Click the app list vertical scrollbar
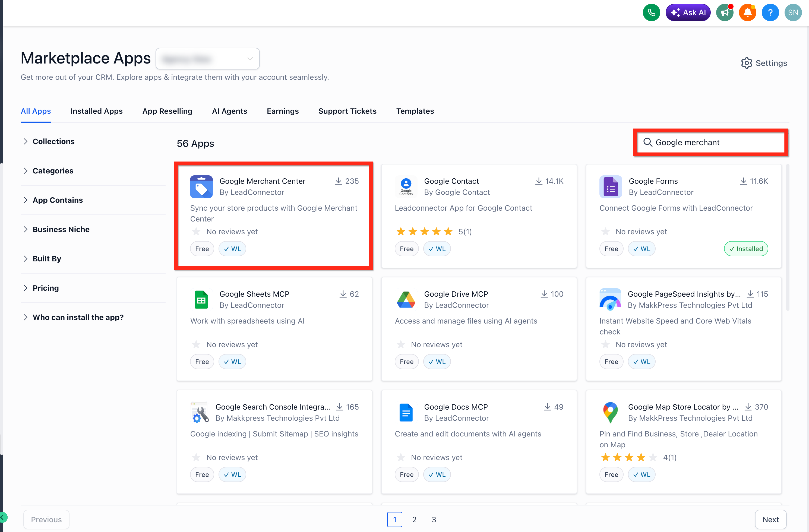809x532 pixels. [788, 237]
